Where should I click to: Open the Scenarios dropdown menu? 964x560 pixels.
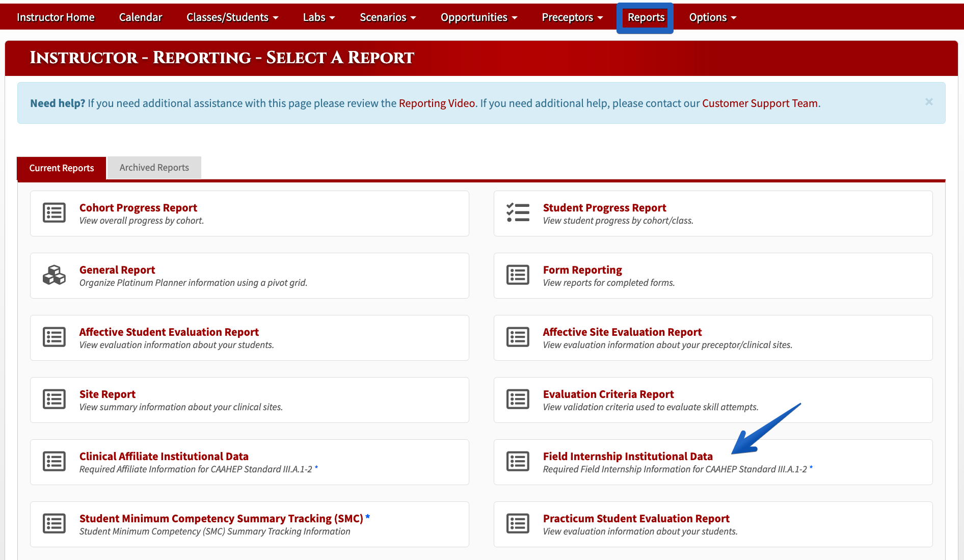[388, 17]
